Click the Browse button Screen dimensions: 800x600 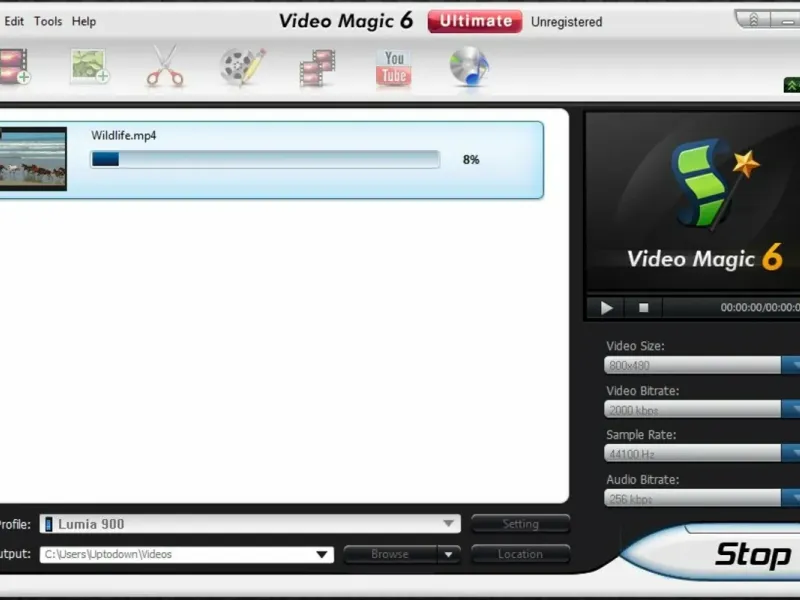pos(390,554)
